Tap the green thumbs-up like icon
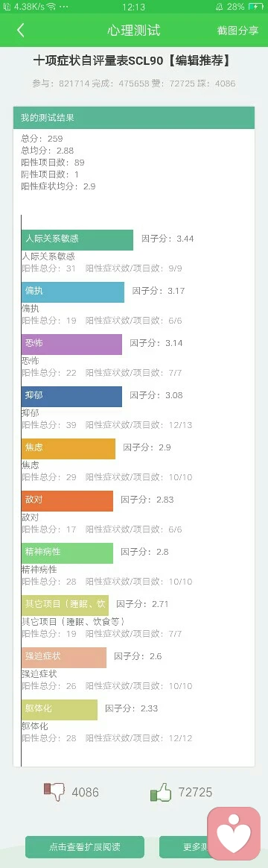Screen dimensions: 268x868 [161, 792]
